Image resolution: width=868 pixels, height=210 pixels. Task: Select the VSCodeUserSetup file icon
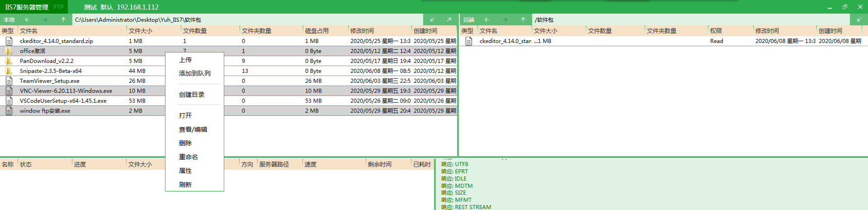(x=9, y=100)
